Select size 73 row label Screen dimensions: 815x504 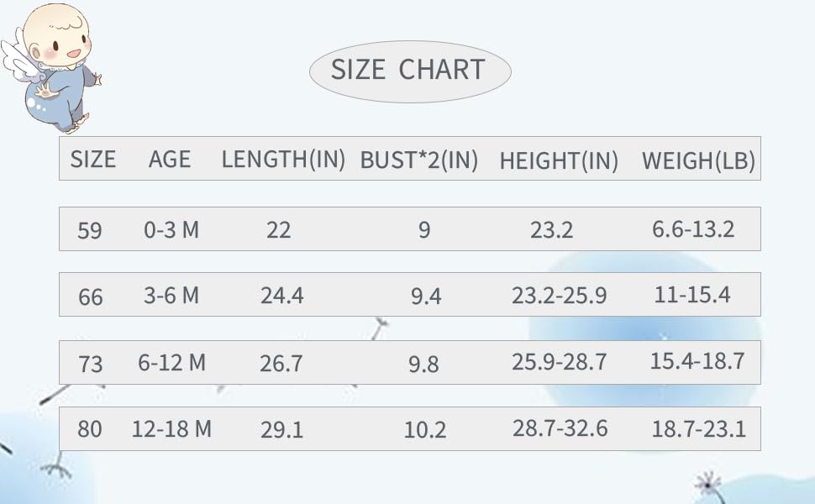coord(90,364)
